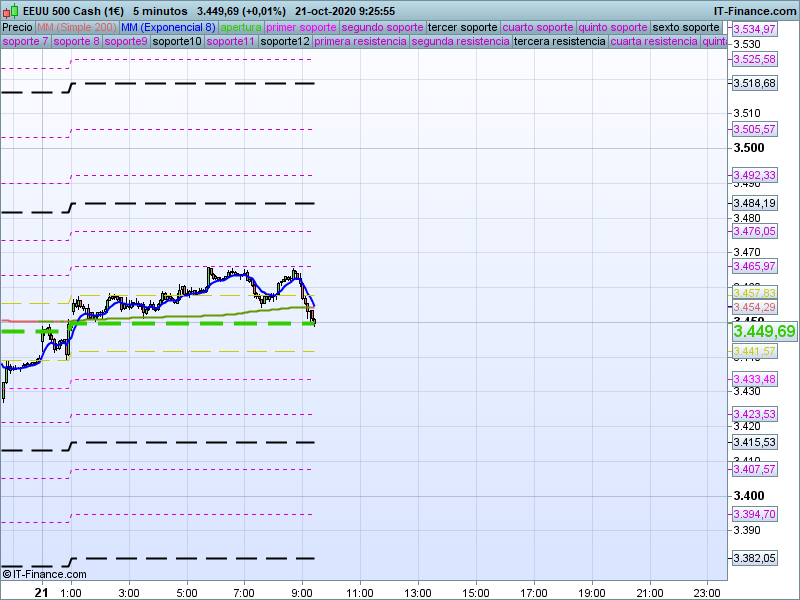
Task: Select the sexto soporte legend label
Action: point(685,27)
